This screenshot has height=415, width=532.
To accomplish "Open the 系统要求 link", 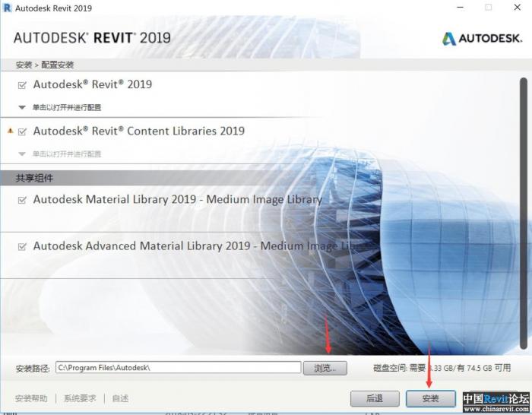I will click(x=80, y=398).
